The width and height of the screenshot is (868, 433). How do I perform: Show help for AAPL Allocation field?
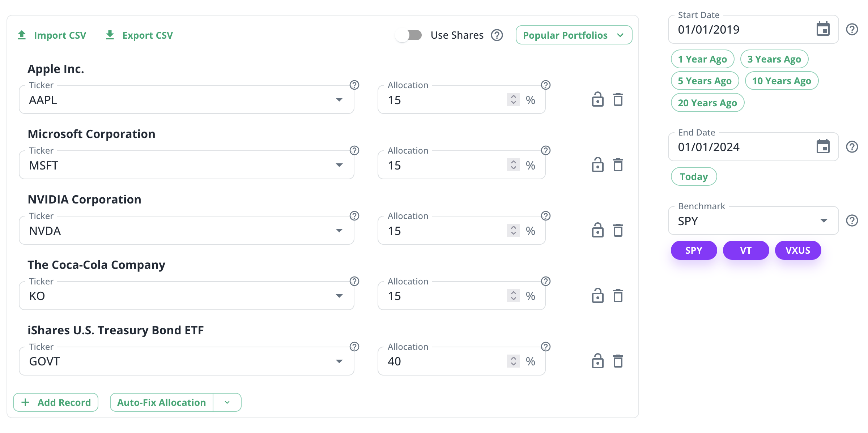(x=545, y=85)
